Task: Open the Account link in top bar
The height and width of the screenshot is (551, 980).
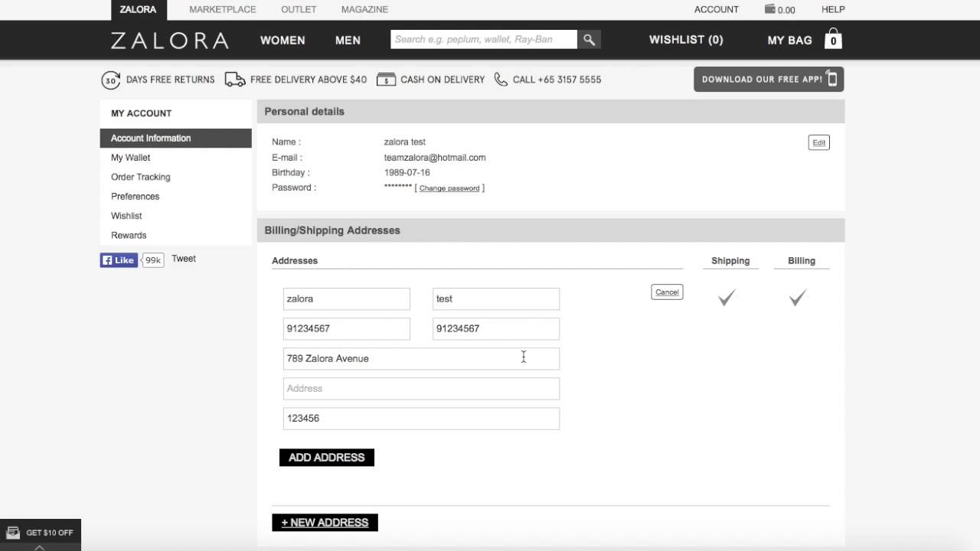Action: click(717, 9)
